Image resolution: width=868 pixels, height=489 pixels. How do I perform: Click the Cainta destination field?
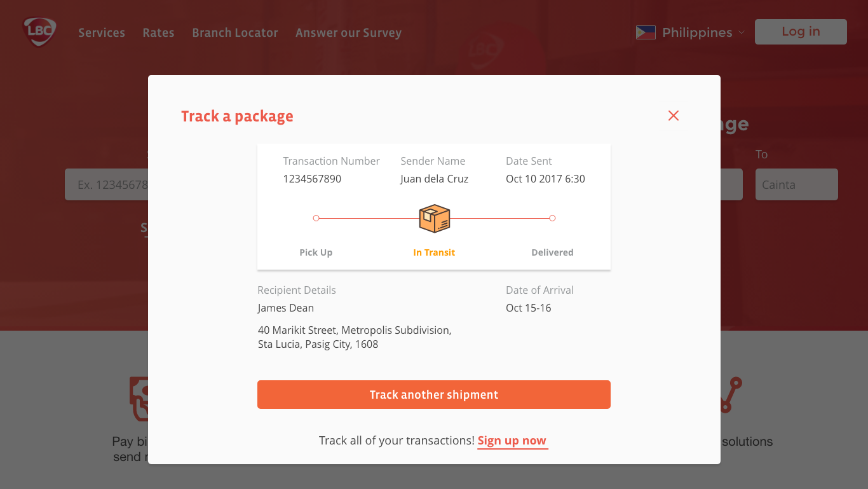(x=796, y=184)
